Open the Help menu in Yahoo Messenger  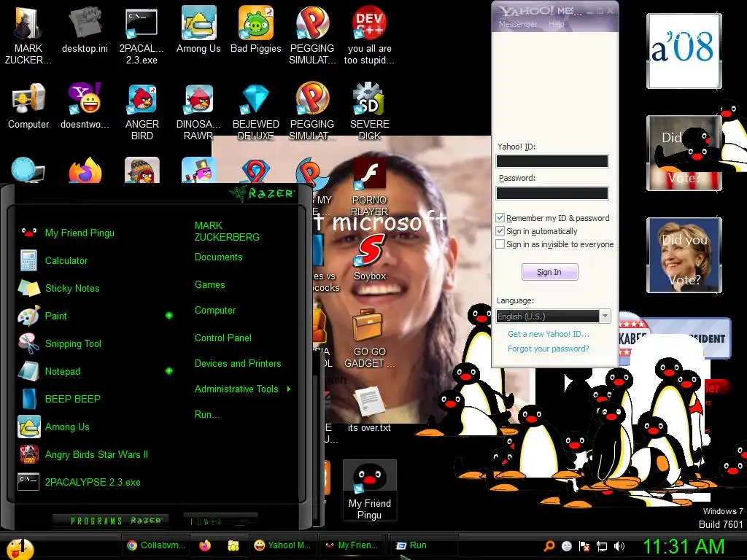click(556, 24)
